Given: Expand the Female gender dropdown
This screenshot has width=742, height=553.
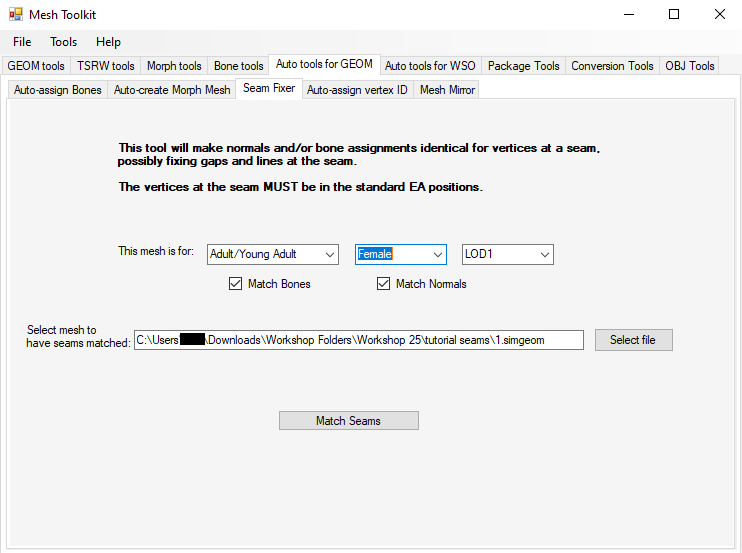Looking at the screenshot, I should click(x=401, y=255).
